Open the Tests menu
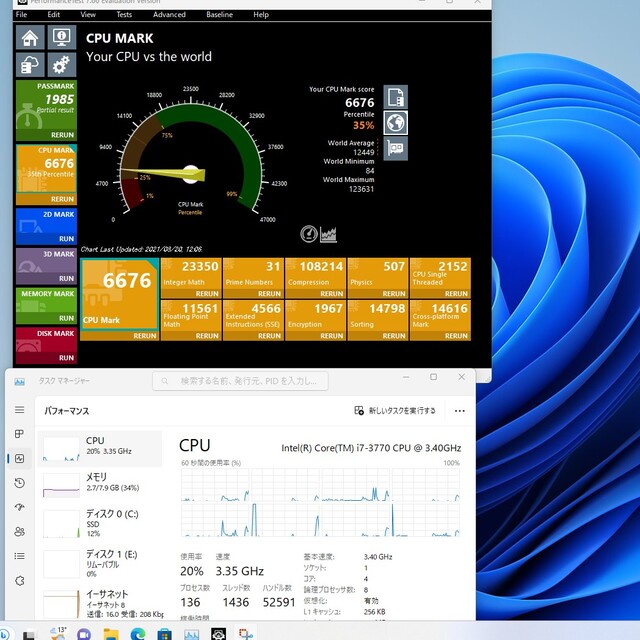The width and height of the screenshot is (640, 640). point(124,15)
